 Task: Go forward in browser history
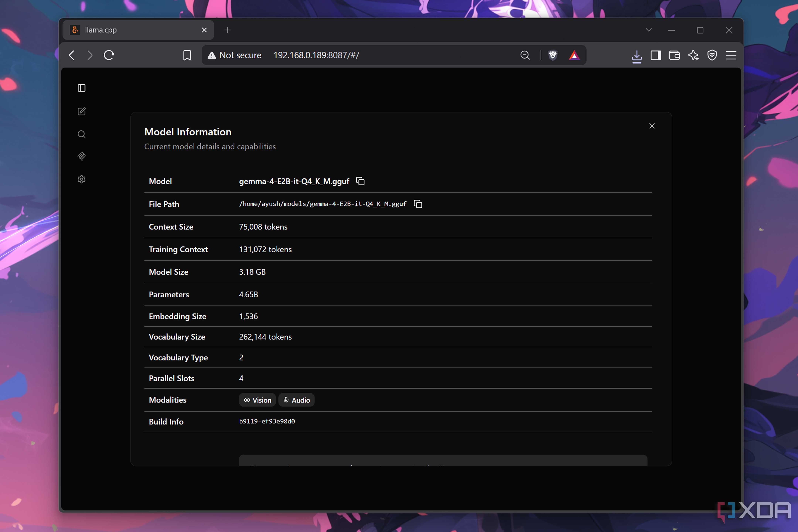[90, 55]
